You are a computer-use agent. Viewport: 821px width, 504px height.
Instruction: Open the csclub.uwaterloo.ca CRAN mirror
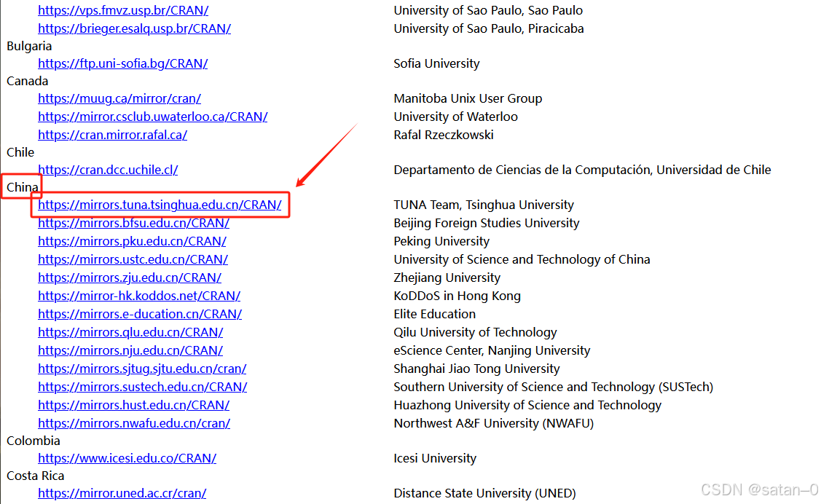pyautogui.click(x=152, y=117)
